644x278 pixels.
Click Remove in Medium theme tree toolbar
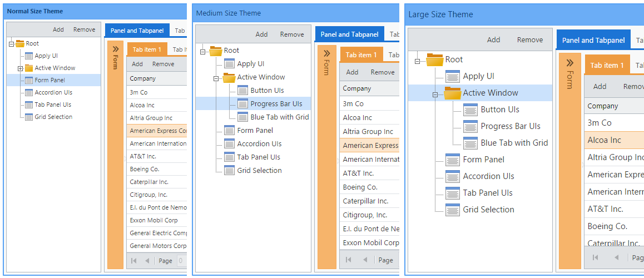pyautogui.click(x=292, y=34)
